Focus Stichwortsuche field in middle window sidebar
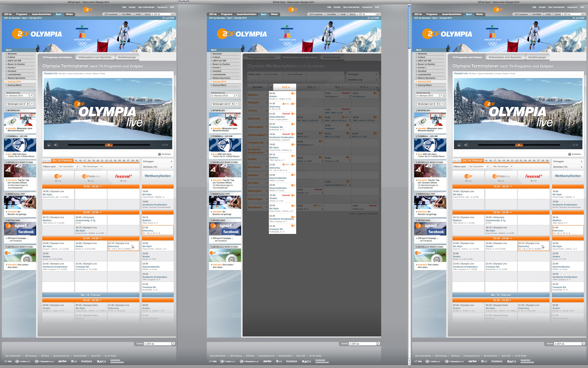The image size is (588, 368). [222, 96]
